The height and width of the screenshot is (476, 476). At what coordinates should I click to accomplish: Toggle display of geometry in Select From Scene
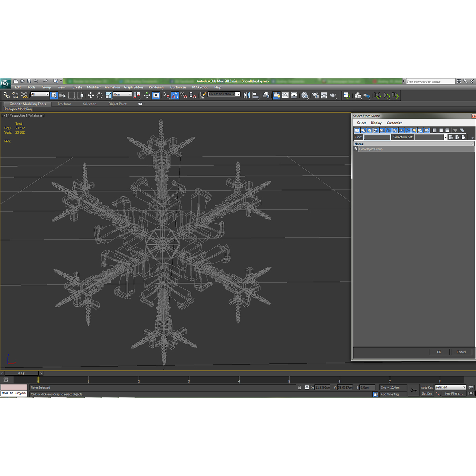[x=357, y=130]
